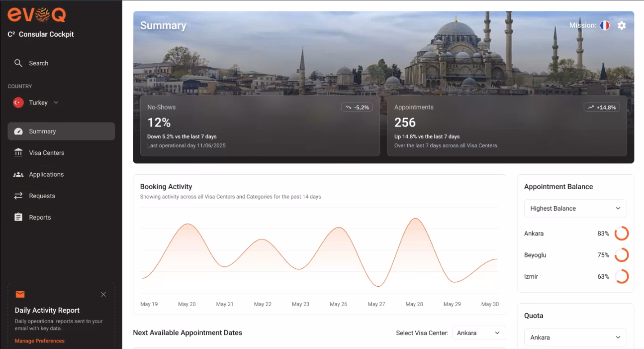Click the orange envelope Daily Report icon
The image size is (644, 349).
click(20, 294)
